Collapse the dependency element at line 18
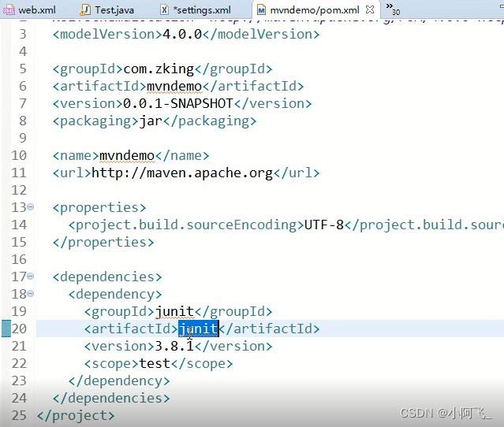This screenshot has height=427, width=504. point(31,293)
